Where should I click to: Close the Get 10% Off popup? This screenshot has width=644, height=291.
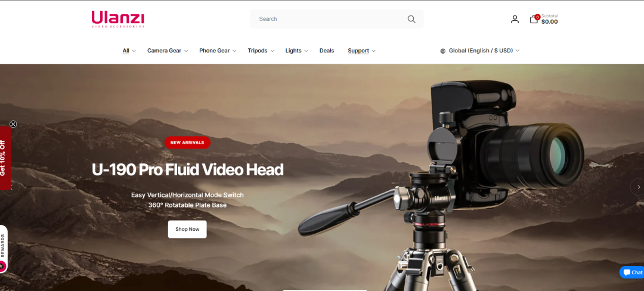click(x=13, y=124)
